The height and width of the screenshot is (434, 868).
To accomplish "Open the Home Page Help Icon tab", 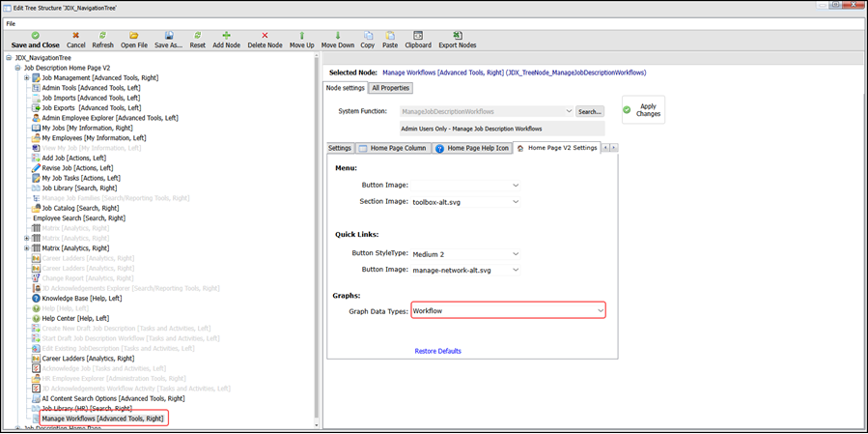I will coord(472,149).
